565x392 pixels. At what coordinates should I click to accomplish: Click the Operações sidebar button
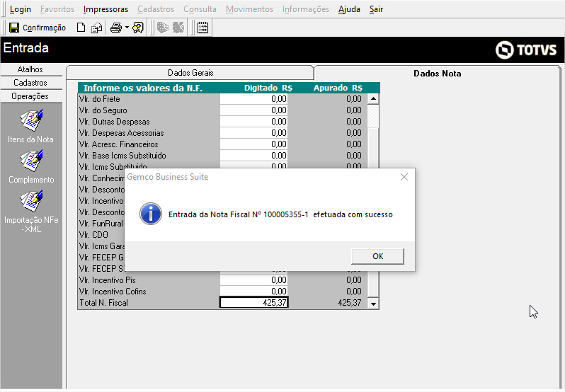[30, 96]
